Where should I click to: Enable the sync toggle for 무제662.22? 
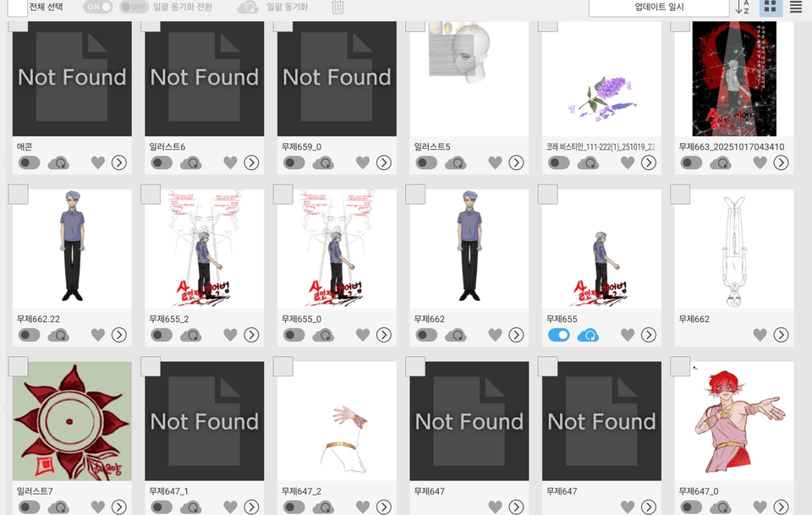(29, 336)
